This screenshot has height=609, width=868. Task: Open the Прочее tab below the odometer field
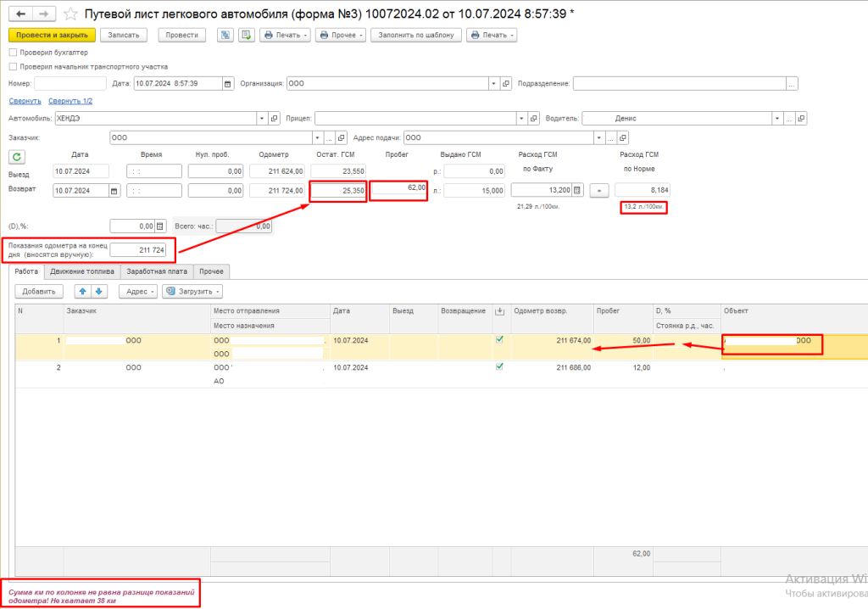pos(211,271)
